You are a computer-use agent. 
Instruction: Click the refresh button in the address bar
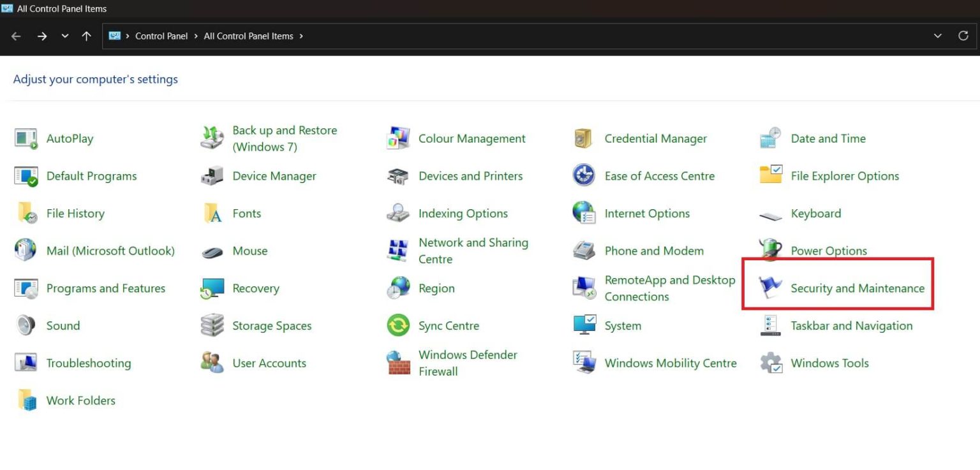point(963,36)
